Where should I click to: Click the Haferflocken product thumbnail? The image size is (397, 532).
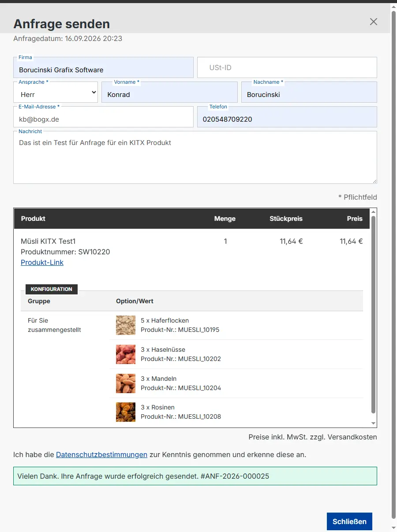(x=126, y=325)
